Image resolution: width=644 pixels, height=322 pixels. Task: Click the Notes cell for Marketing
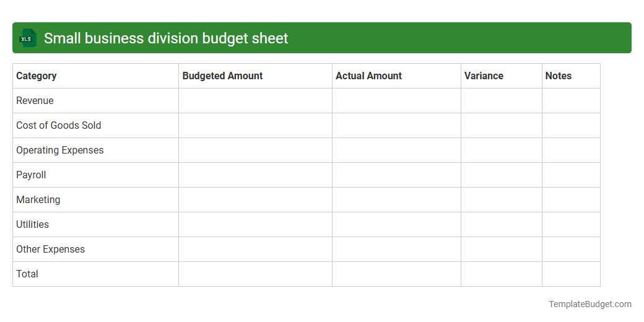(572, 199)
